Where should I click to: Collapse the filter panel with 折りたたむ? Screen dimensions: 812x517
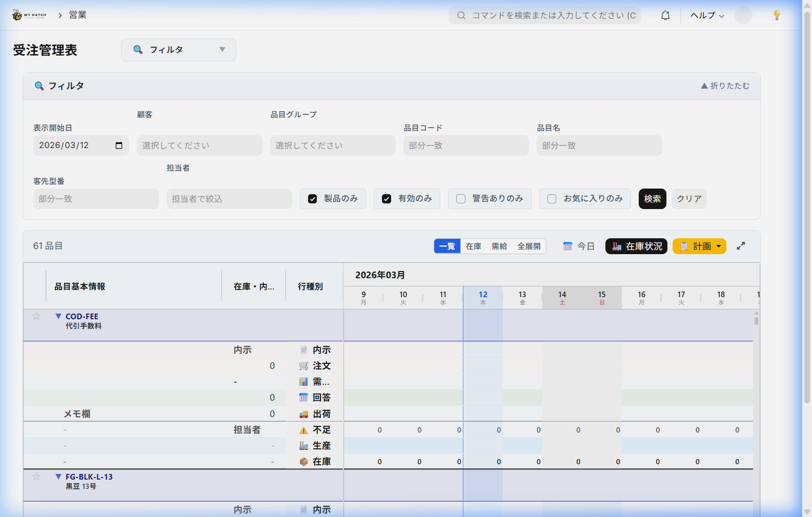(725, 86)
